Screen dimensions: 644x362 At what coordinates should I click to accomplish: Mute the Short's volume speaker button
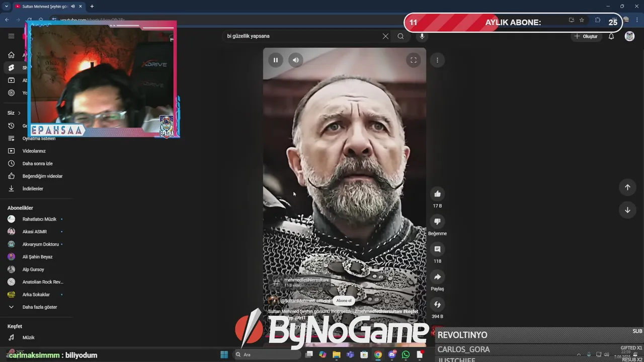296,60
